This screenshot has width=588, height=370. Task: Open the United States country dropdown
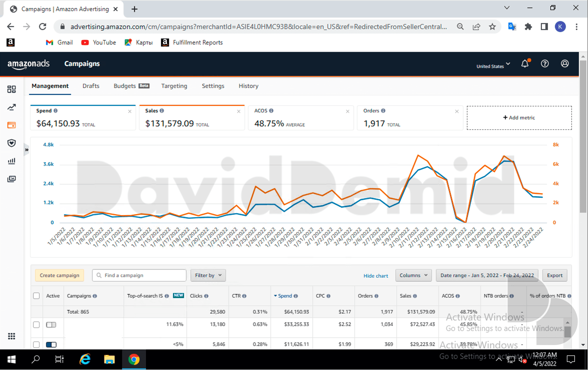493,66
